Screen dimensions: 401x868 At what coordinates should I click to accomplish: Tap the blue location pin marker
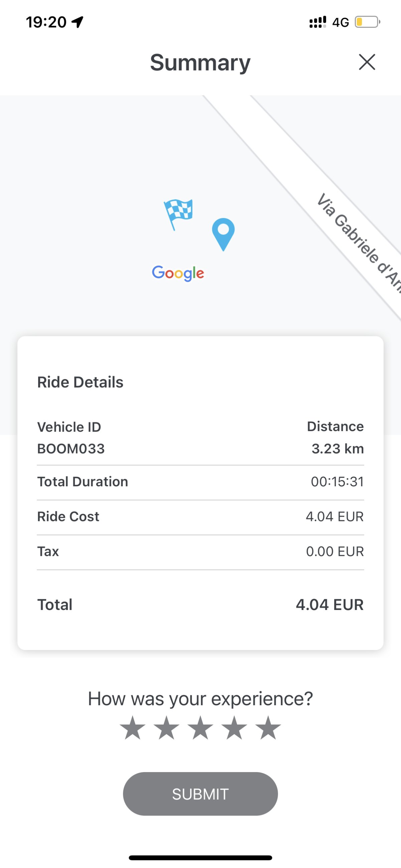pyautogui.click(x=223, y=233)
